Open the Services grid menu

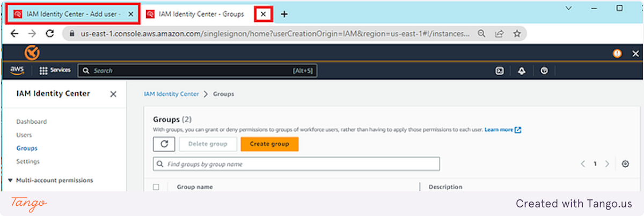(x=55, y=70)
